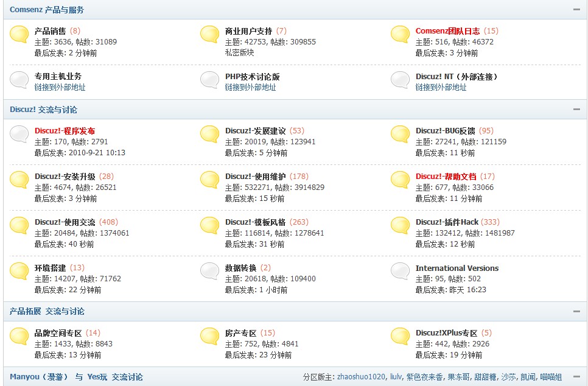The height and width of the screenshot is (386, 588).
Task: Click the grey bubble icon beside 专用主机业务
Action: (19, 80)
